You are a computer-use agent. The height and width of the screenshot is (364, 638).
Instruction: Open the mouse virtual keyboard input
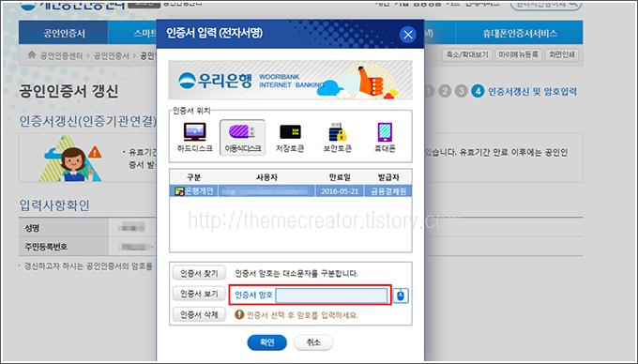tap(401, 296)
